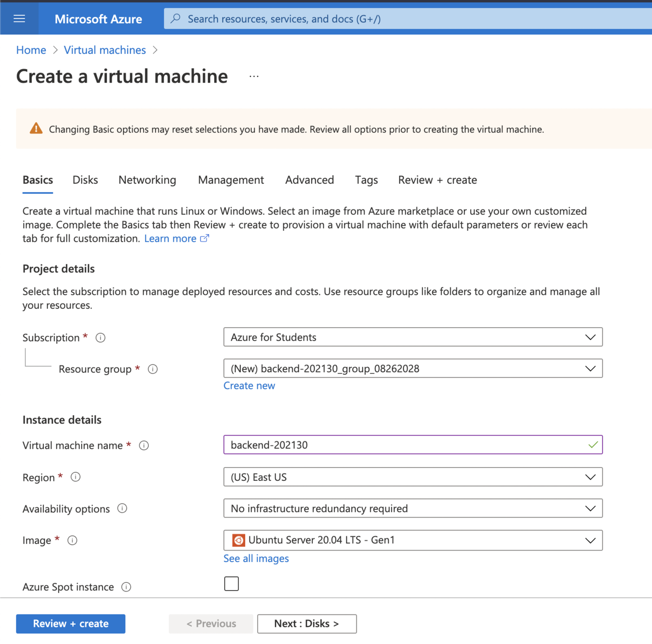This screenshot has width=652, height=644.
Task: Click the Image info icon
Action: 72,540
